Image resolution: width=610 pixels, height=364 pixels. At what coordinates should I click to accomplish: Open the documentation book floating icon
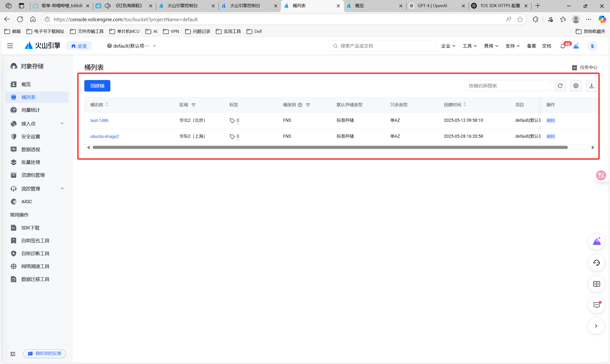[x=596, y=284]
